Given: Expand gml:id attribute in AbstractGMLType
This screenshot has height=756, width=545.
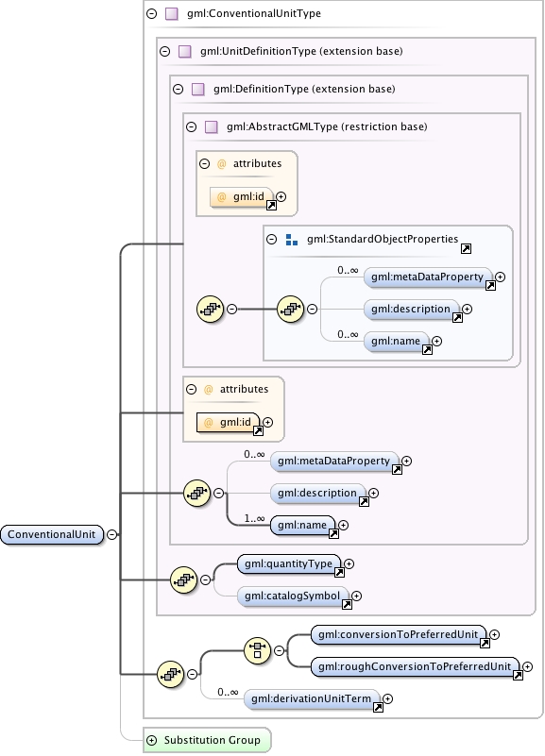Looking at the screenshot, I should pyautogui.click(x=281, y=196).
